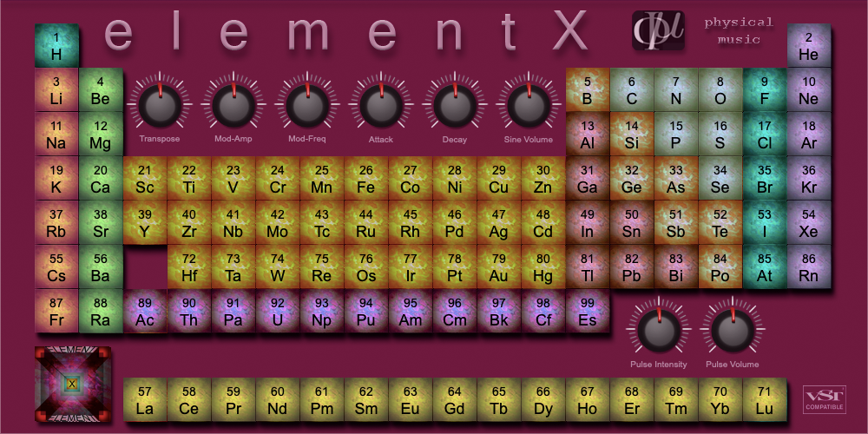Click the Sine Volume knob
Image resolution: width=868 pixels, height=434 pixels.
click(x=529, y=104)
